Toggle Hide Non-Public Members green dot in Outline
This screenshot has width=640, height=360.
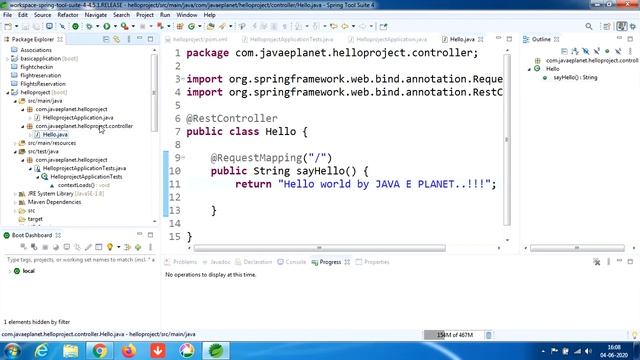pyautogui.click(x=607, y=51)
